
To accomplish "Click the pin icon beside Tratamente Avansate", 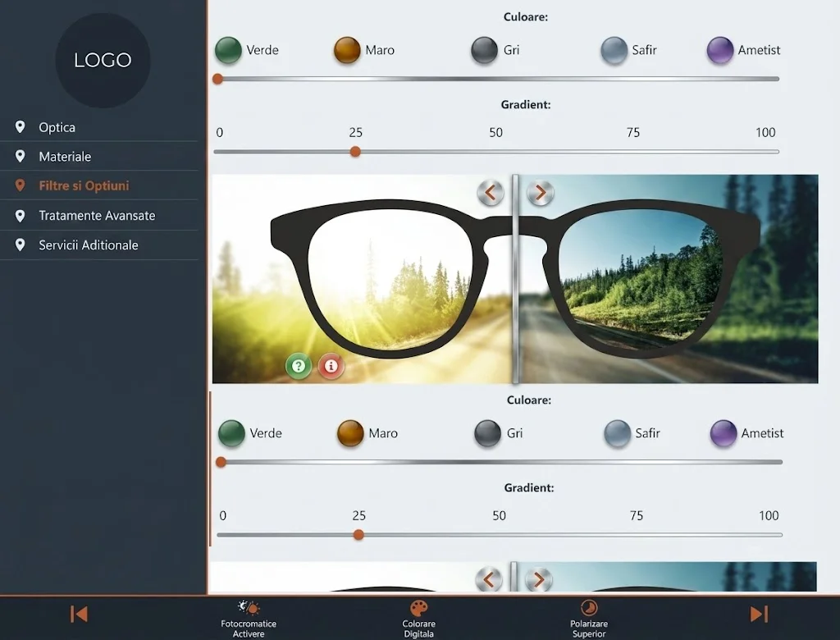I will point(20,216).
